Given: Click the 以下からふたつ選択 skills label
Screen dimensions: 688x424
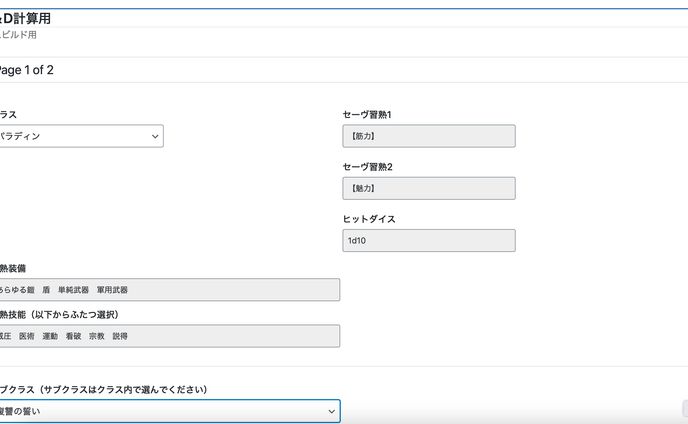Looking at the screenshot, I should [x=59, y=314].
